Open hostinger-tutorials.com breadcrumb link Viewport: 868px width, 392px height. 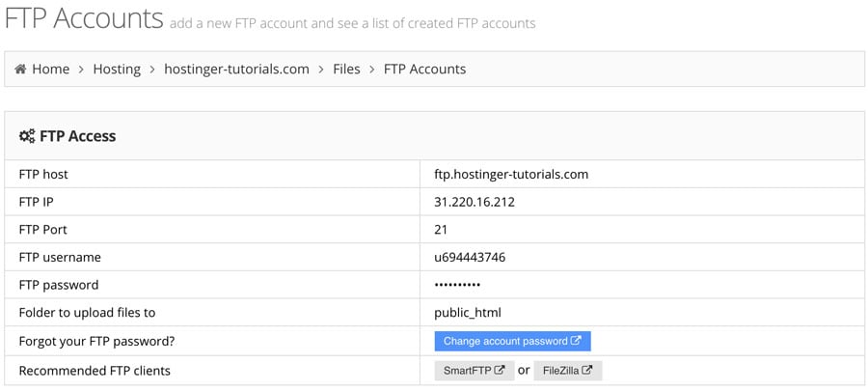[x=237, y=70]
